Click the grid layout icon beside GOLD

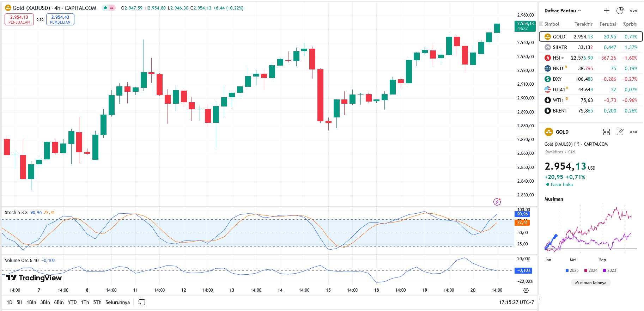pyautogui.click(x=607, y=132)
